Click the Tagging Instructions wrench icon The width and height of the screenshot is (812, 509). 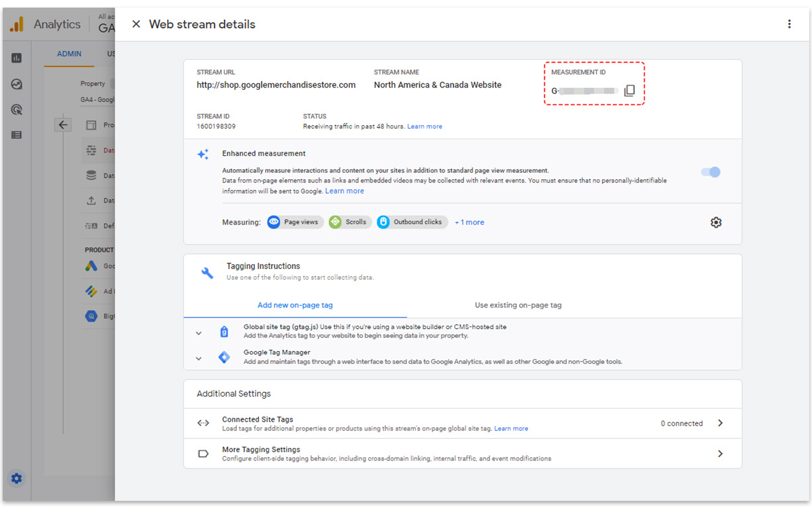pos(207,272)
